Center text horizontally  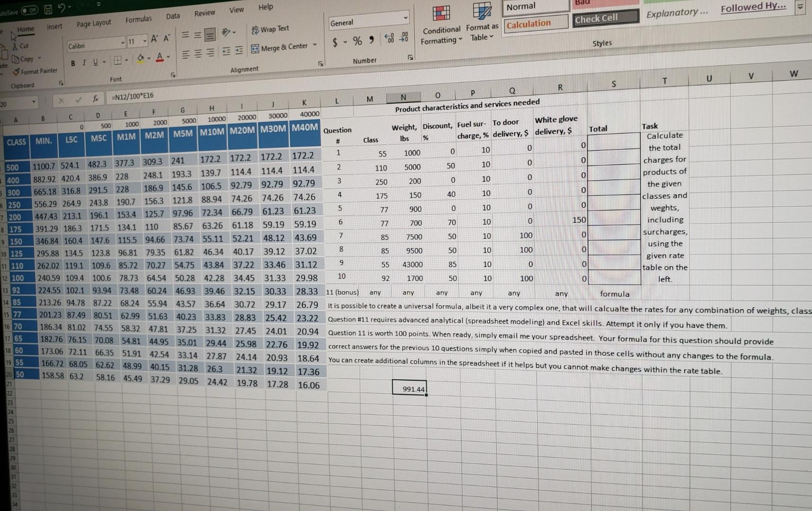tap(198, 53)
